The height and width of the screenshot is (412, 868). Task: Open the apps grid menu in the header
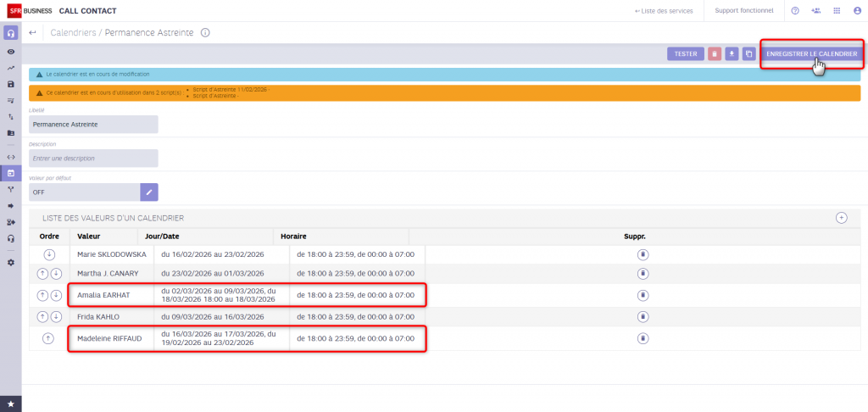pos(837,11)
